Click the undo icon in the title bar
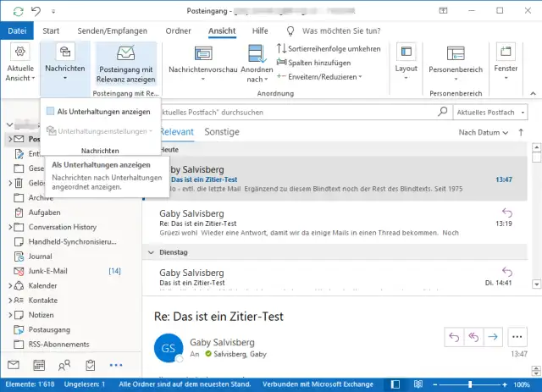This screenshot has width=542, height=392. (x=34, y=11)
